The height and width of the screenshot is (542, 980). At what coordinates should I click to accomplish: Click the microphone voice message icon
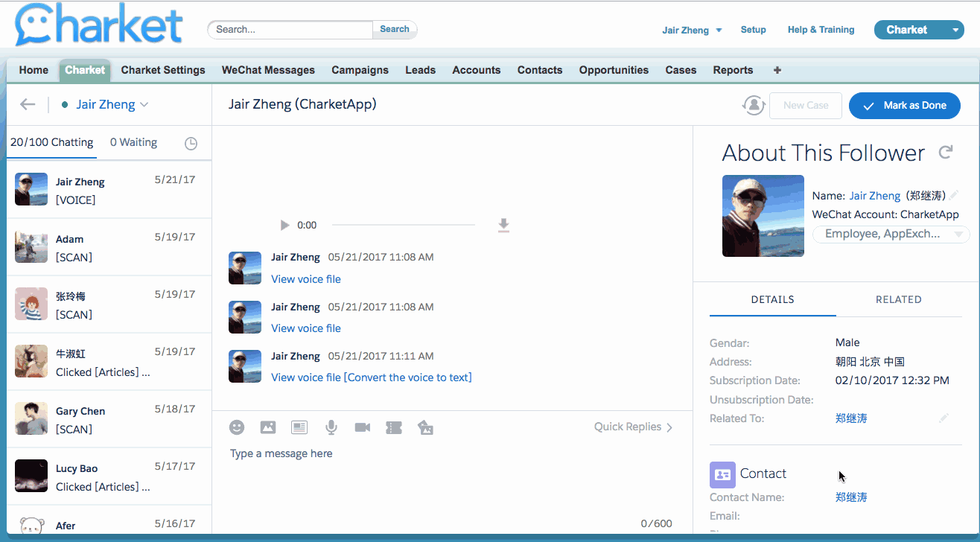coord(331,427)
